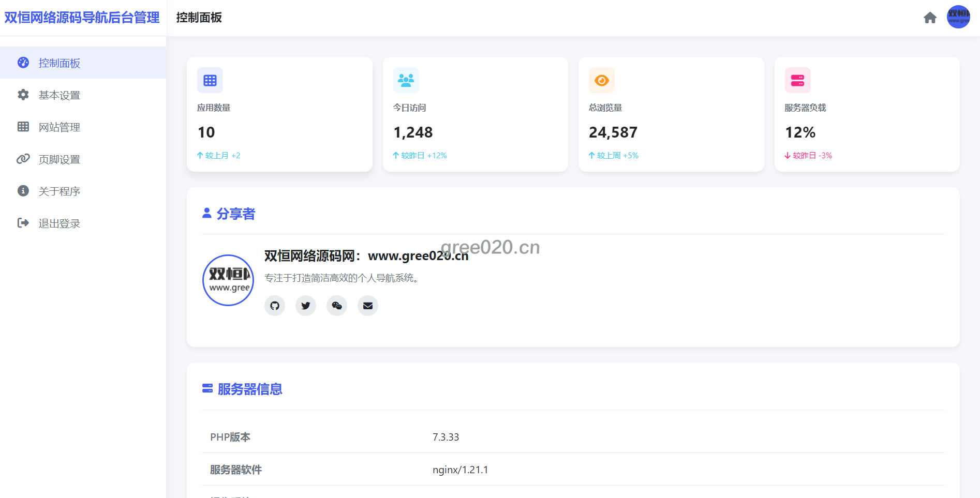Click the Twitter bird icon
The image size is (980, 498).
(306, 306)
